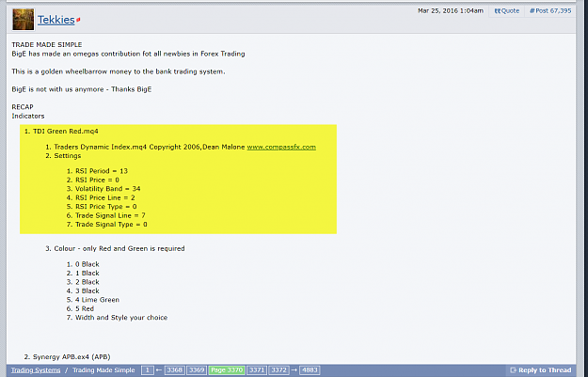The width and height of the screenshot is (588, 377).
Task: Click the golden wheelbarrow sentence
Action: click(119, 71)
